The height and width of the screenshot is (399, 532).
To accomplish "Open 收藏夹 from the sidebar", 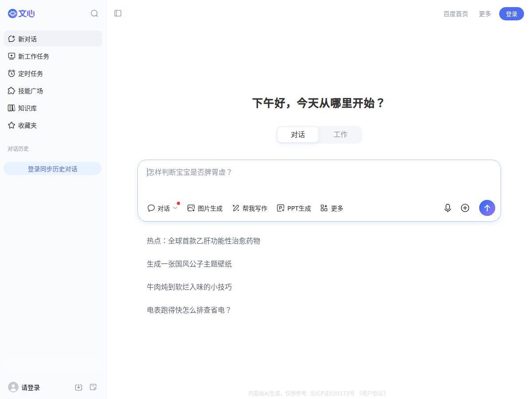I will (53, 125).
